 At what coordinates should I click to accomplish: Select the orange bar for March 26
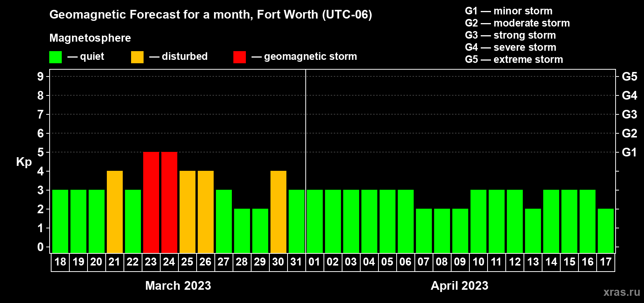pos(206,212)
